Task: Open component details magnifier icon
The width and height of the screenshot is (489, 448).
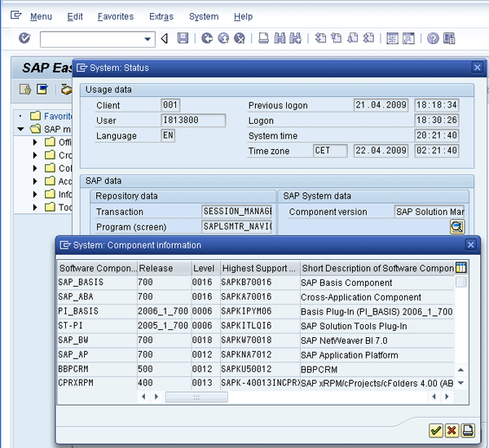Action: tap(457, 227)
